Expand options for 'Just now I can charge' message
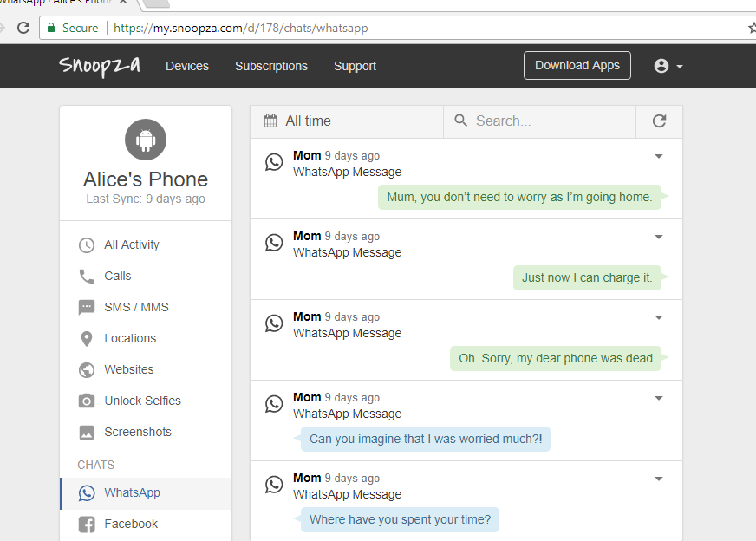 (x=658, y=237)
